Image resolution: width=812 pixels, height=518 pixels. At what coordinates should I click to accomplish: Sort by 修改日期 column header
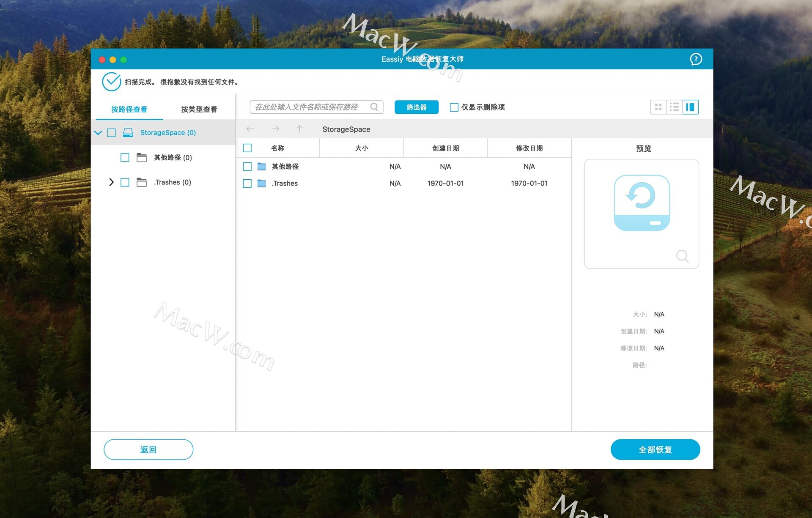529,148
